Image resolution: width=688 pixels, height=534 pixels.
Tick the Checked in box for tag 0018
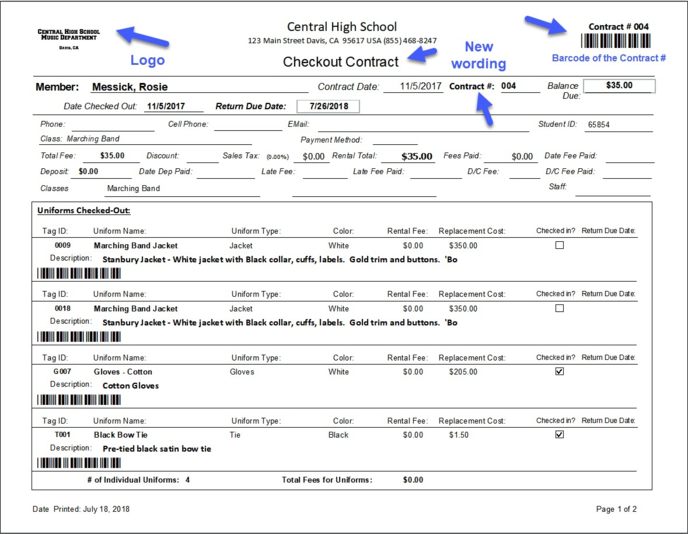[x=559, y=309]
